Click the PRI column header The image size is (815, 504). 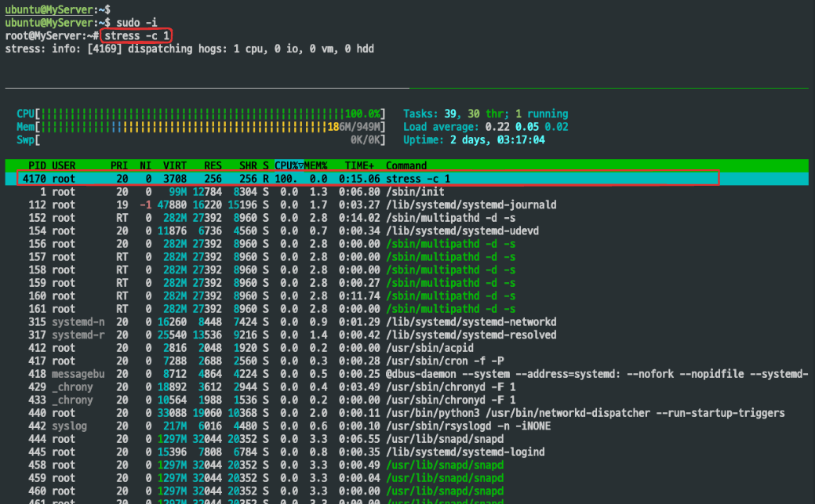coord(119,165)
